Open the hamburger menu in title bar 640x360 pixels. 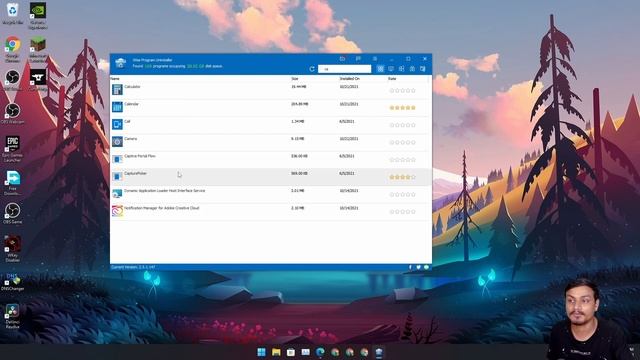pyautogui.click(x=375, y=59)
